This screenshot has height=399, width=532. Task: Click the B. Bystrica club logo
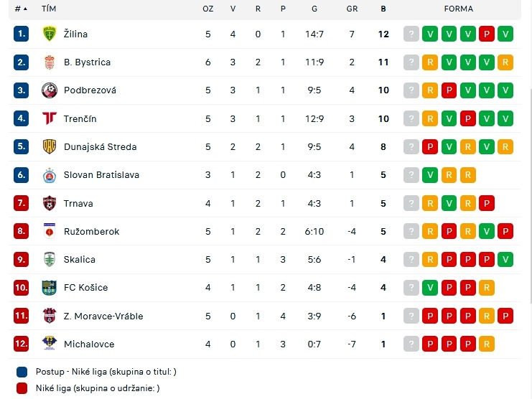pyautogui.click(x=50, y=62)
